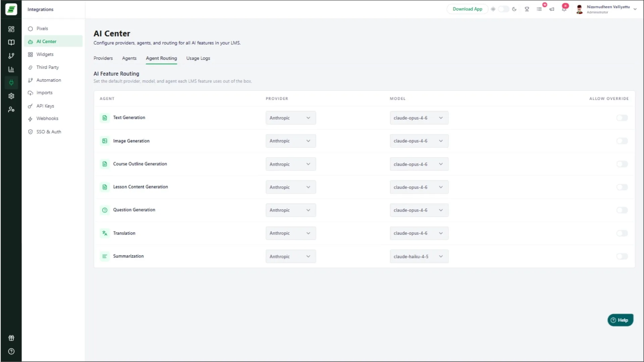Screen dimensions: 644x362
Task: Click the Course Outline Generation icon
Action: coord(105,164)
